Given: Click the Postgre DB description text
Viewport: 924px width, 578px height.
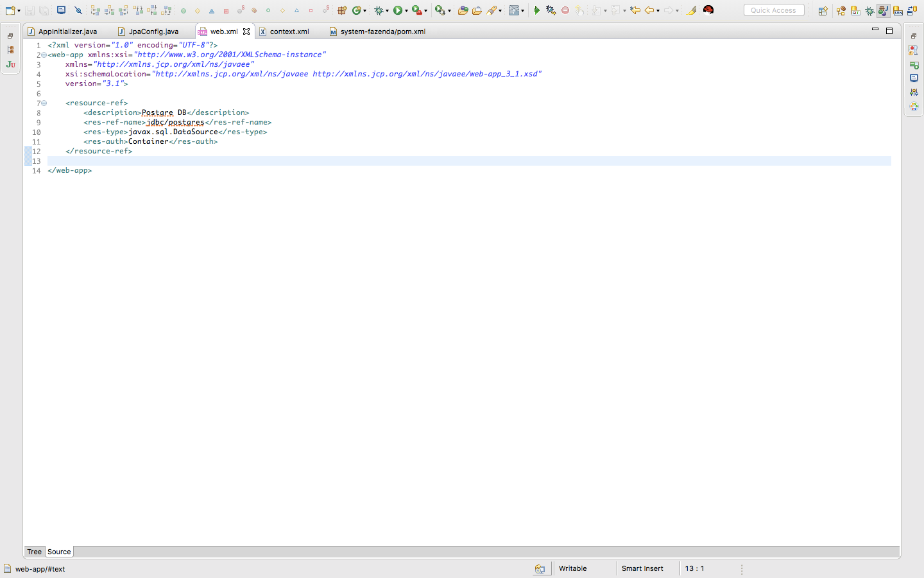Looking at the screenshot, I should pyautogui.click(x=164, y=112).
